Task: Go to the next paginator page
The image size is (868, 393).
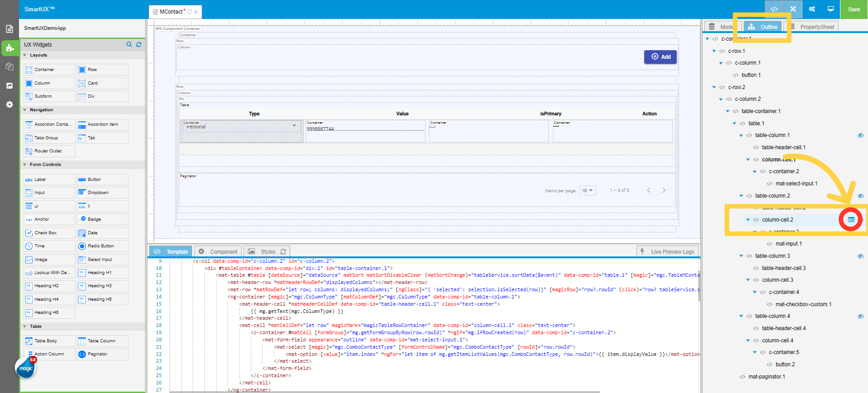Action: point(664,190)
